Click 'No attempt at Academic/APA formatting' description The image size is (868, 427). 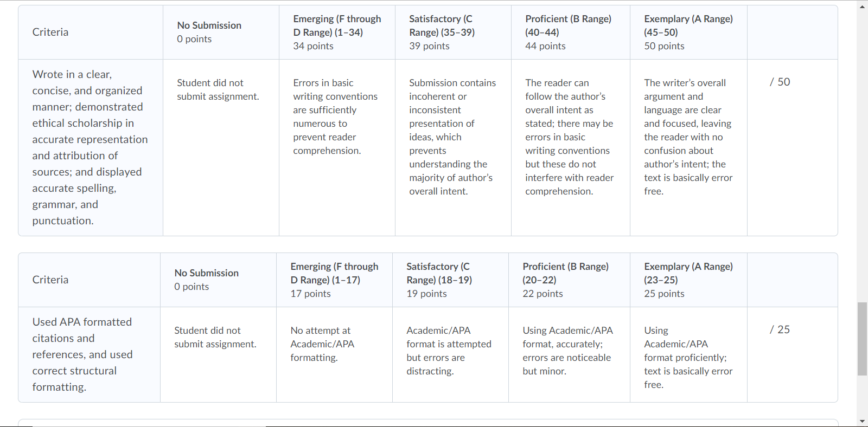tap(322, 344)
